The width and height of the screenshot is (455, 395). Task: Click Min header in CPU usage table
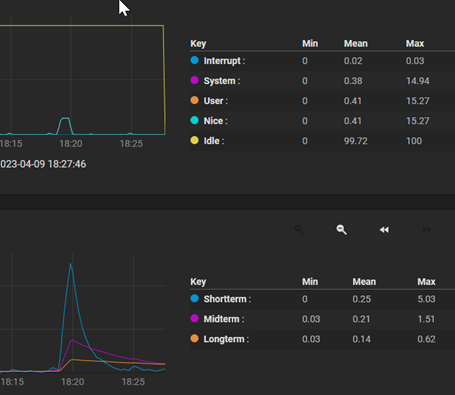tap(310, 44)
